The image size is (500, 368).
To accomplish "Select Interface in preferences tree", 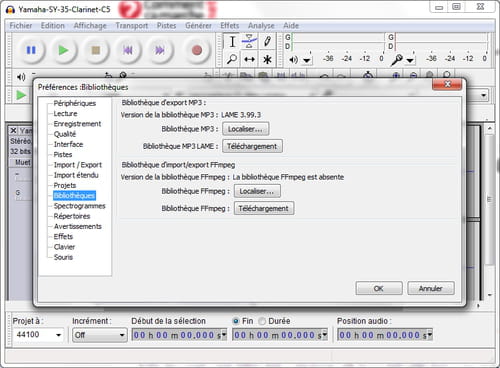I will pos(68,144).
